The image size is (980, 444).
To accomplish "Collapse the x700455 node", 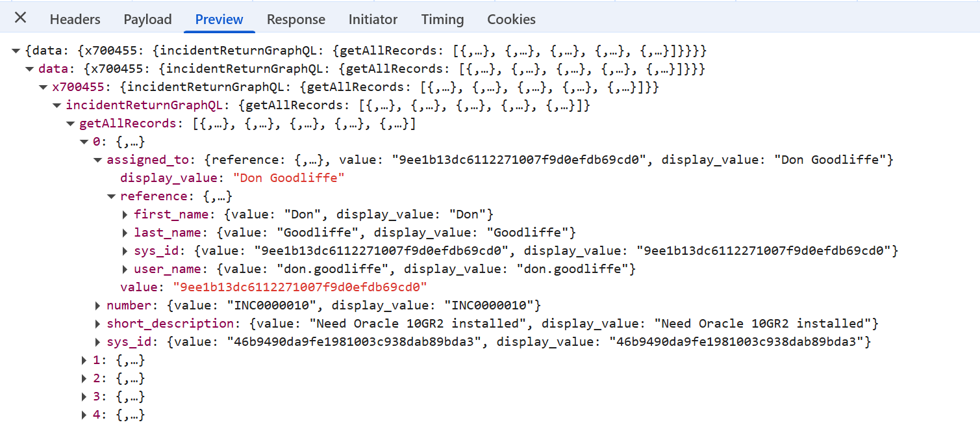I will point(44,87).
